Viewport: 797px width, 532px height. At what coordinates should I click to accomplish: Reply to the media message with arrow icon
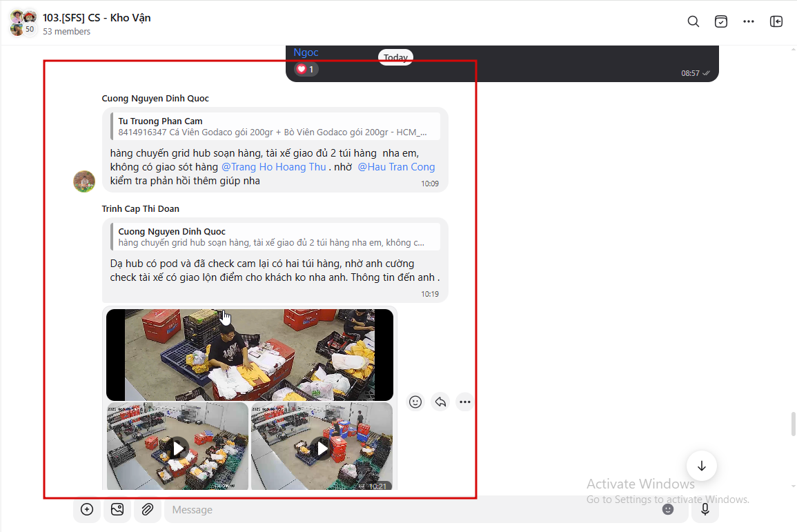coord(440,402)
